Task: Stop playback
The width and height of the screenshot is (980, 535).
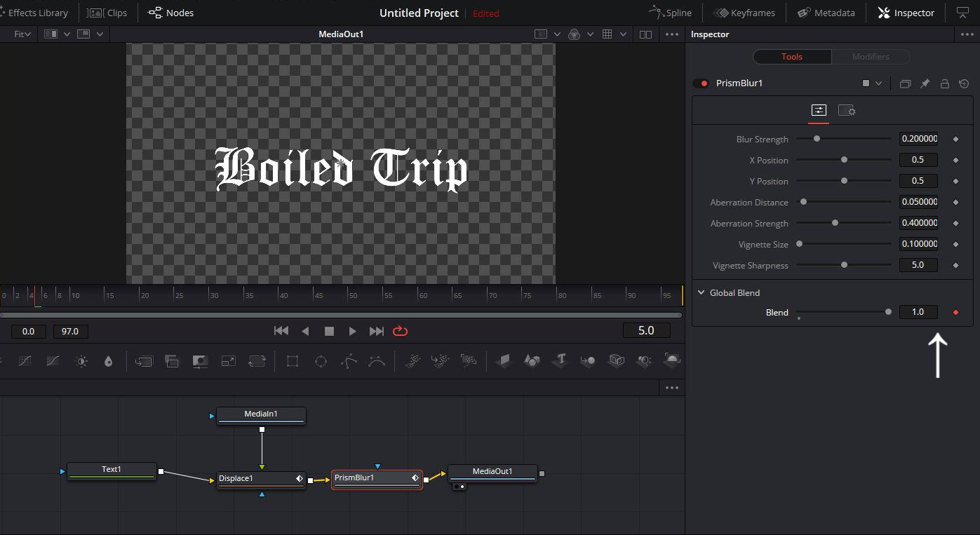Action: click(x=329, y=331)
